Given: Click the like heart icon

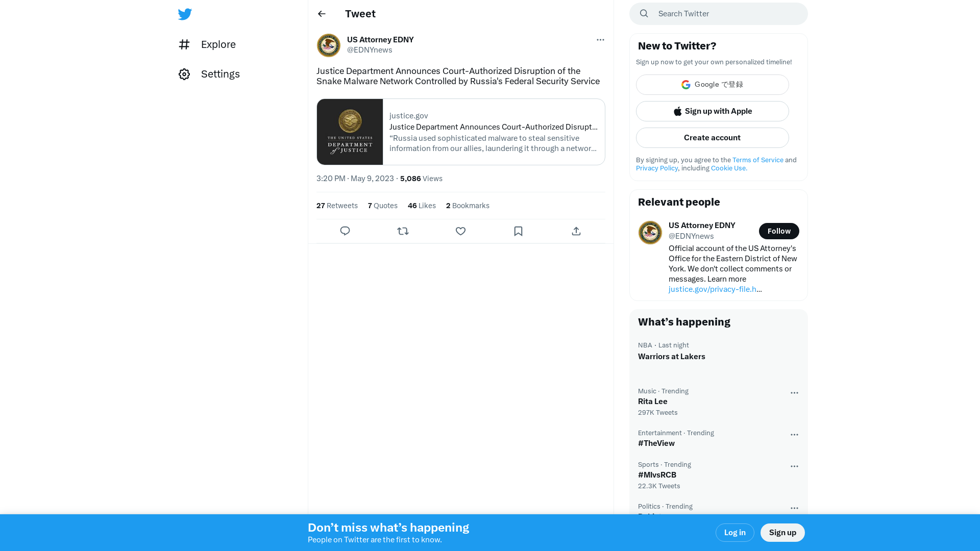Looking at the screenshot, I should [x=460, y=231].
